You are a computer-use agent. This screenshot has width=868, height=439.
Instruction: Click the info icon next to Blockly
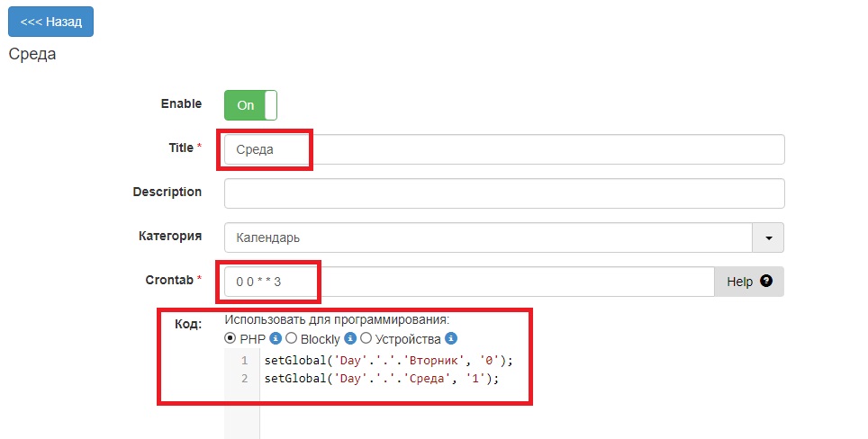click(350, 339)
